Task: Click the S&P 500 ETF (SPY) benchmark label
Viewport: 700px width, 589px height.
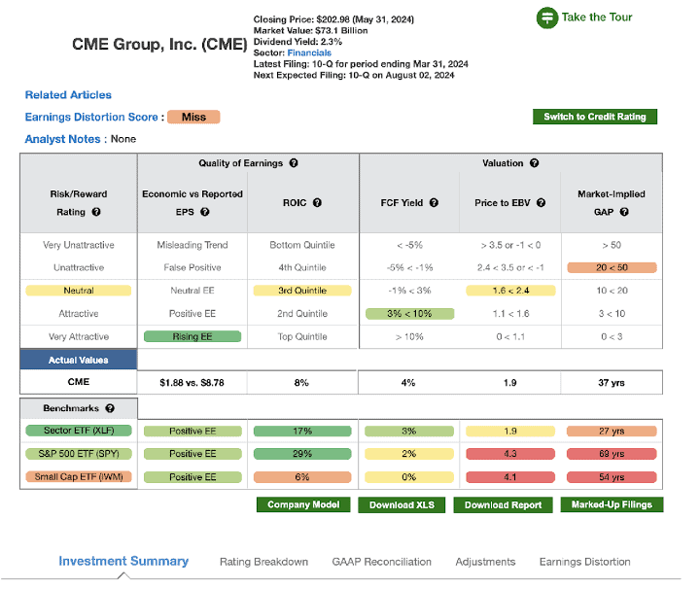Action: point(79,454)
